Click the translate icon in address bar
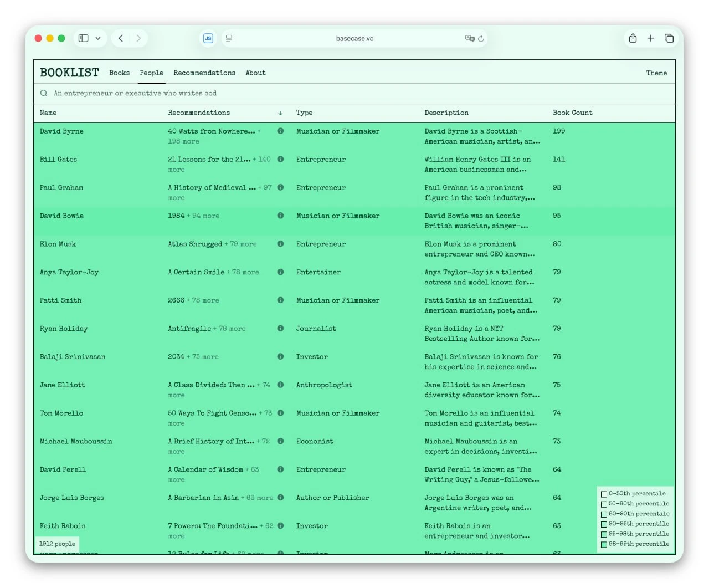This screenshot has width=709, height=588. point(470,38)
